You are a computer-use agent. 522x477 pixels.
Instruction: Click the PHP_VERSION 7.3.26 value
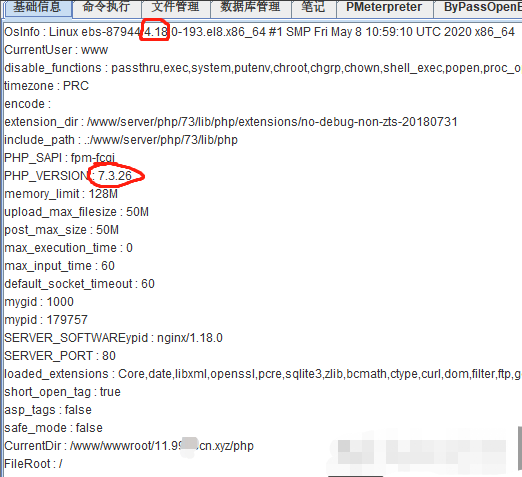(x=115, y=176)
